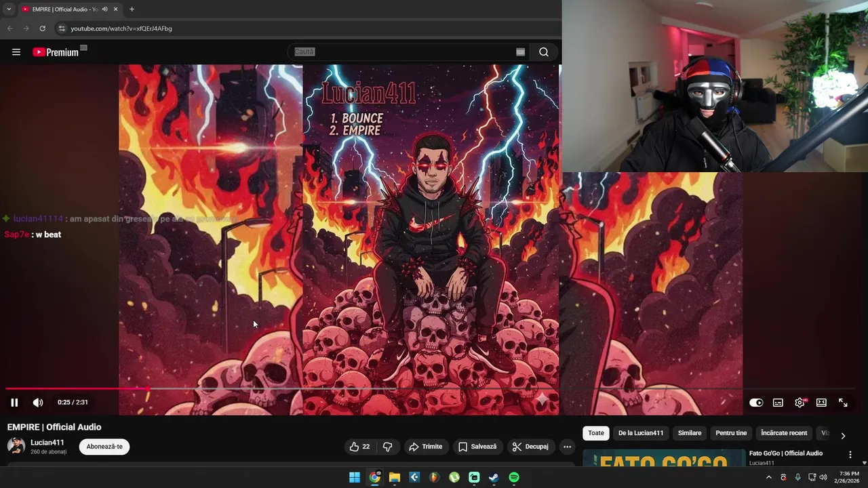Viewport: 868px width, 488px height.
Task: Click the 260 de abonați subscriber count
Action: pos(49,452)
